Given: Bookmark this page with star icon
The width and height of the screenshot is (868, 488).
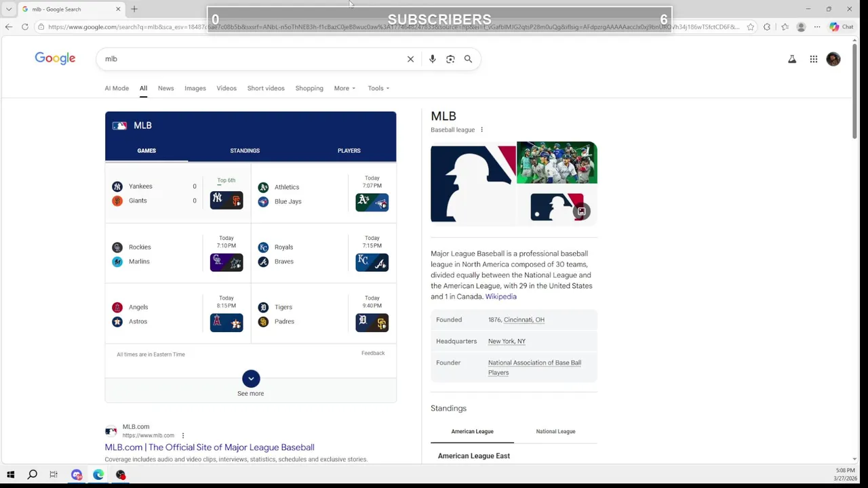Looking at the screenshot, I should [x=750, y=27].
